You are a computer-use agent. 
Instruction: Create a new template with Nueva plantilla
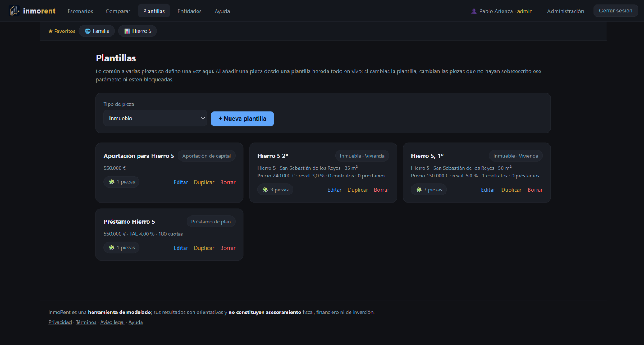242,119
